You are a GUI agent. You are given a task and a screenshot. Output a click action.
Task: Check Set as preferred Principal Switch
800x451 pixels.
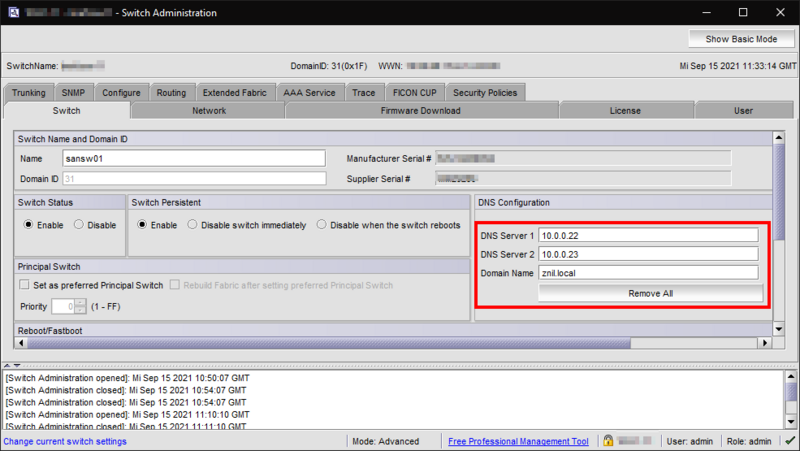pyautogui.click(x=25, y=285)
